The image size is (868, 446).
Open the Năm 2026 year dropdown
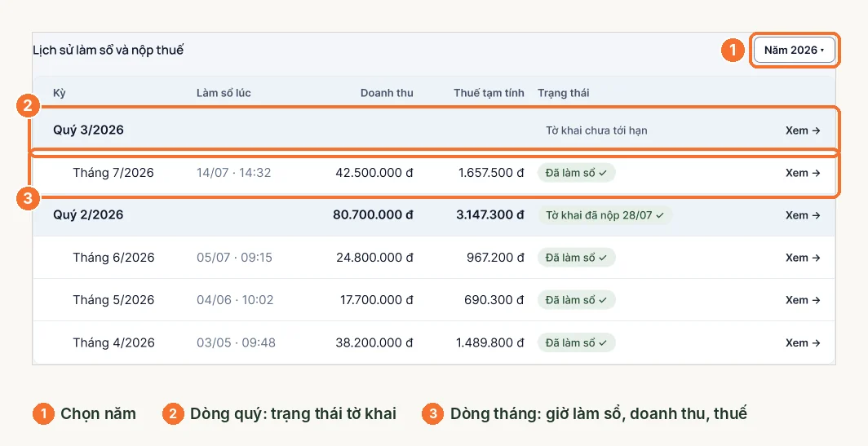pos(795,50)
